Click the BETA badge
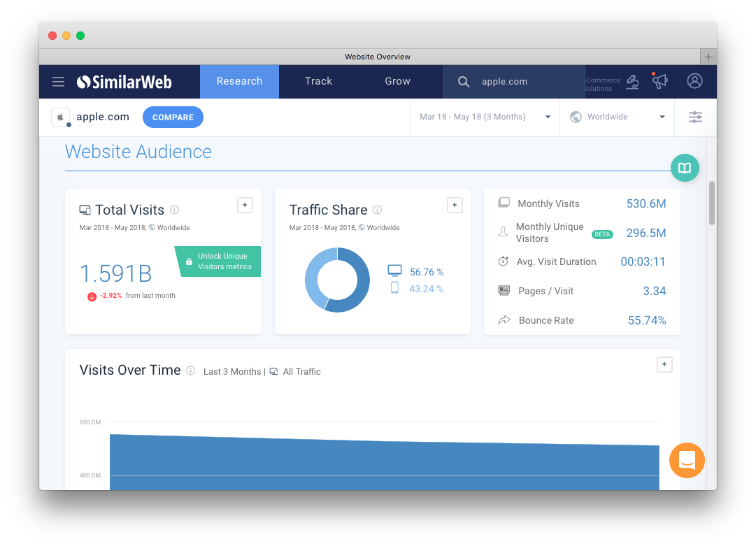 (x=602, y=234)
